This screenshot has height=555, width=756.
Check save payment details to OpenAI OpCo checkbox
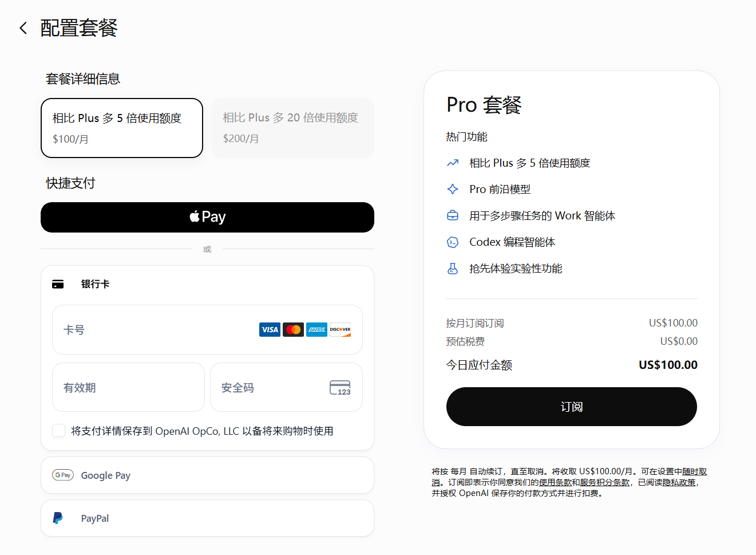point(58,431)
